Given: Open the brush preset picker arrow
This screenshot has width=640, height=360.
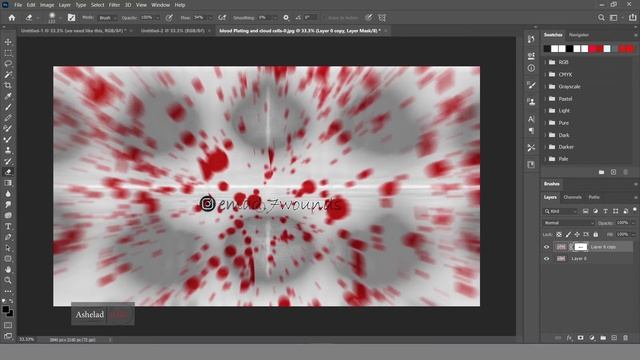Looking at the screenshot, I should tap(60, 18).
